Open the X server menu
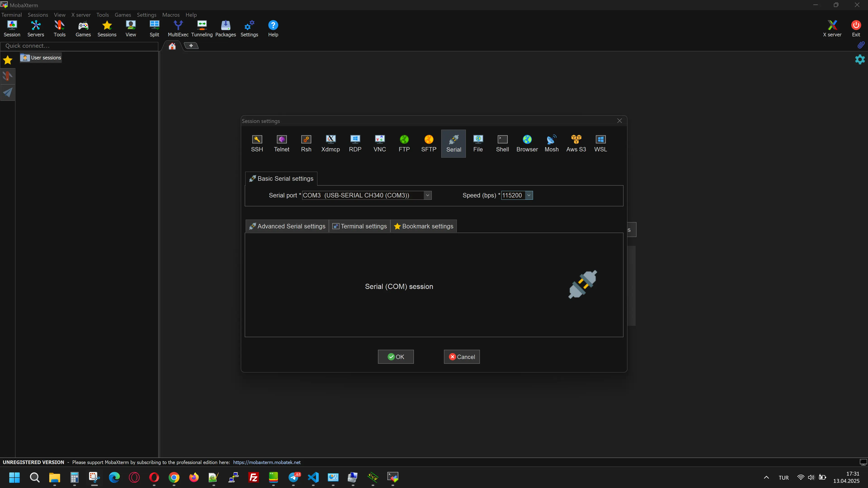Image resolution: width=868 pixels, height=488 pixels. point(81,15)
